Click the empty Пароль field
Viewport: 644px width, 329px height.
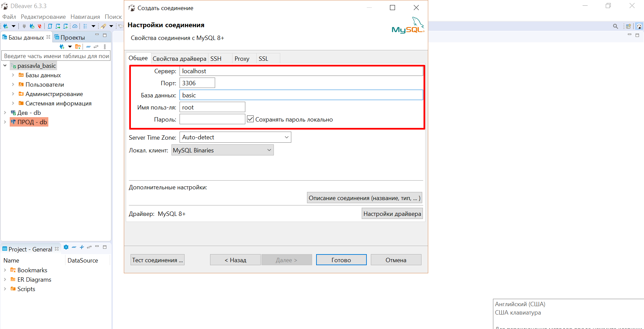click(x=212, y=119)
